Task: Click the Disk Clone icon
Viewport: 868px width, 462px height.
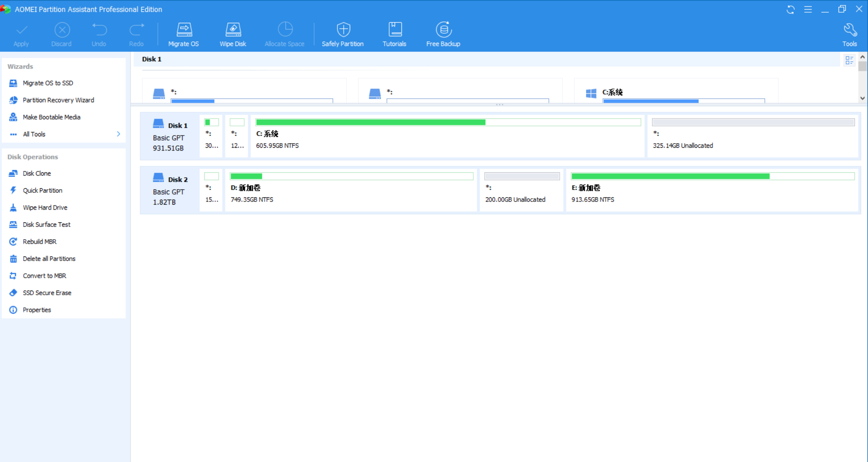Action: 13,173
